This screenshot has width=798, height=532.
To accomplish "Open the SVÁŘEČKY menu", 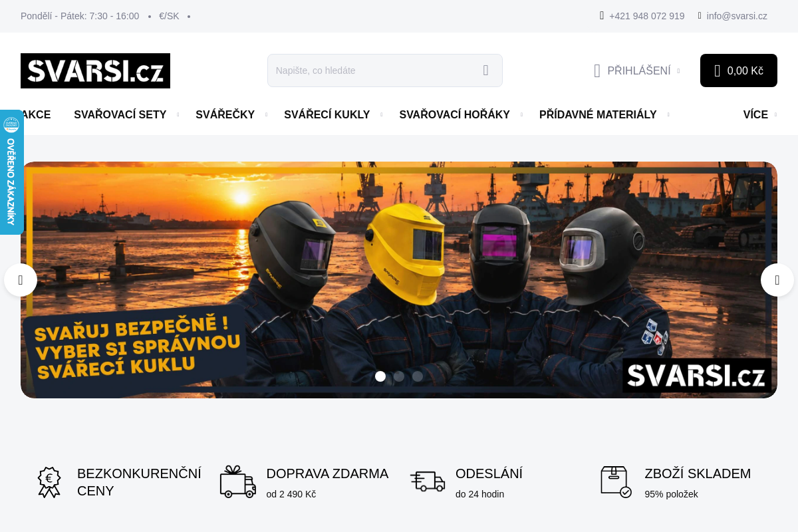I will click(225, 115).
